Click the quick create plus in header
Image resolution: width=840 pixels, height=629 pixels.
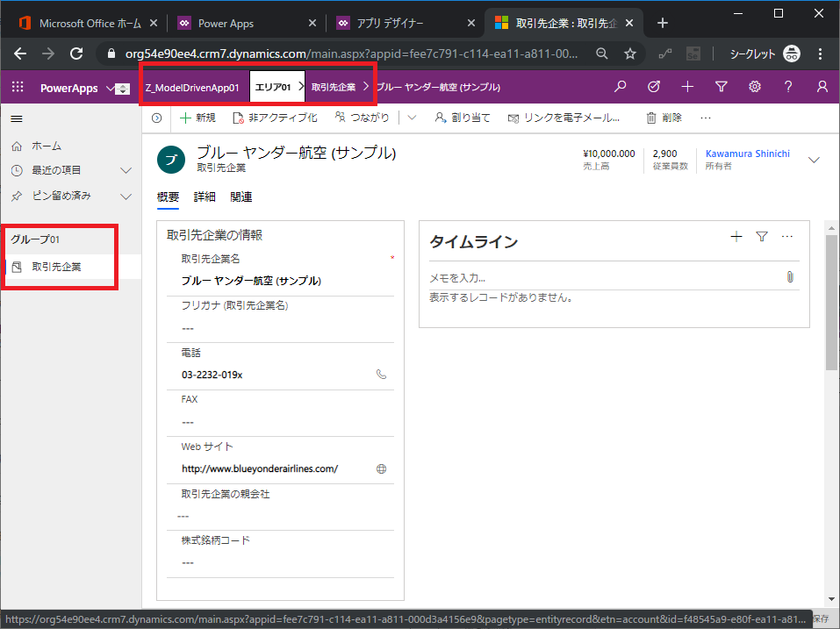(x=687, y=86)
